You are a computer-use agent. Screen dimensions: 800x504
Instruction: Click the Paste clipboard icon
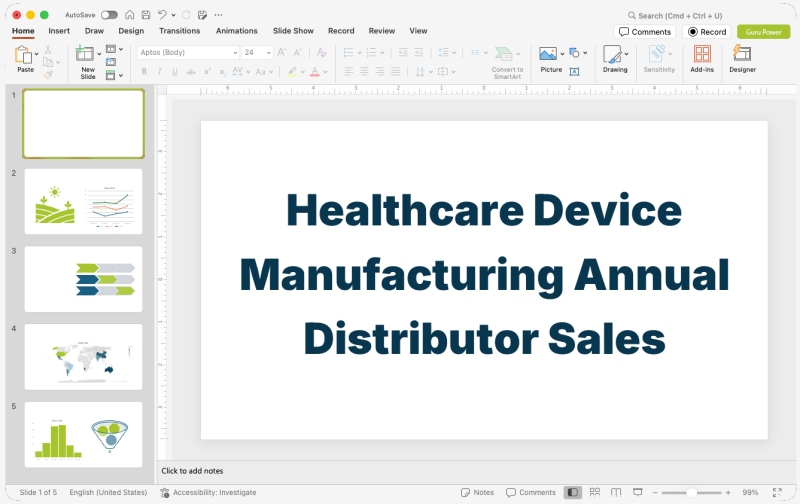[x=22, y=55]
